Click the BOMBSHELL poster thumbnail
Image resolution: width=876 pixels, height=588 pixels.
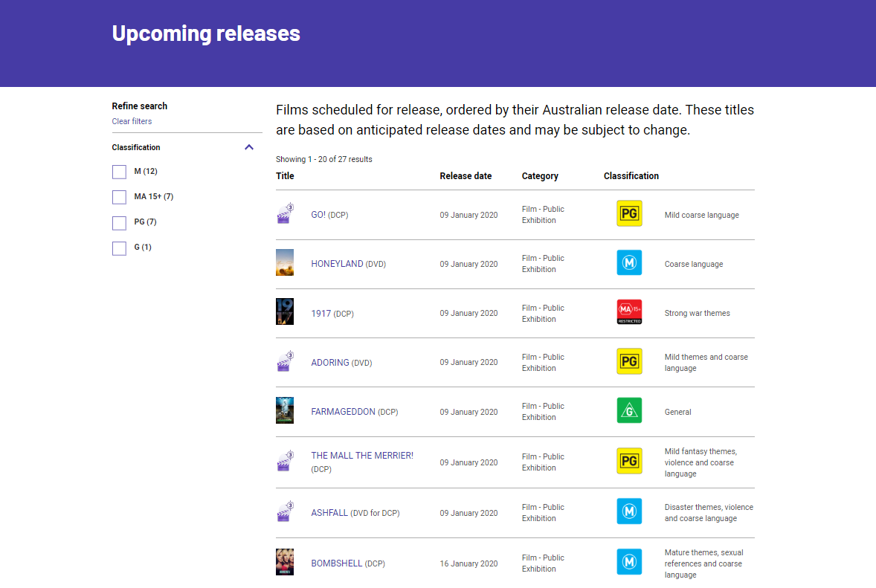pyautogui.click(x=285, y=562)
